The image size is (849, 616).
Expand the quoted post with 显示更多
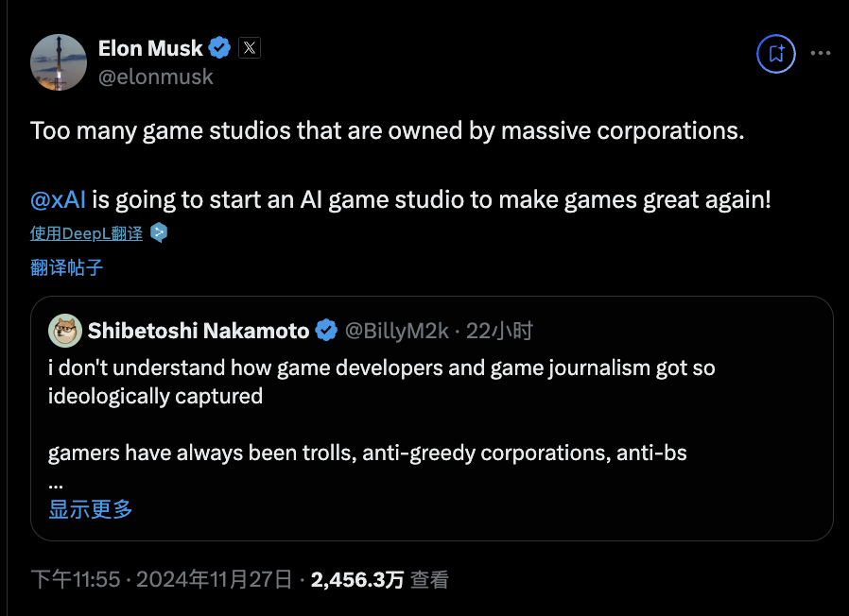click(x=91, y=509)
